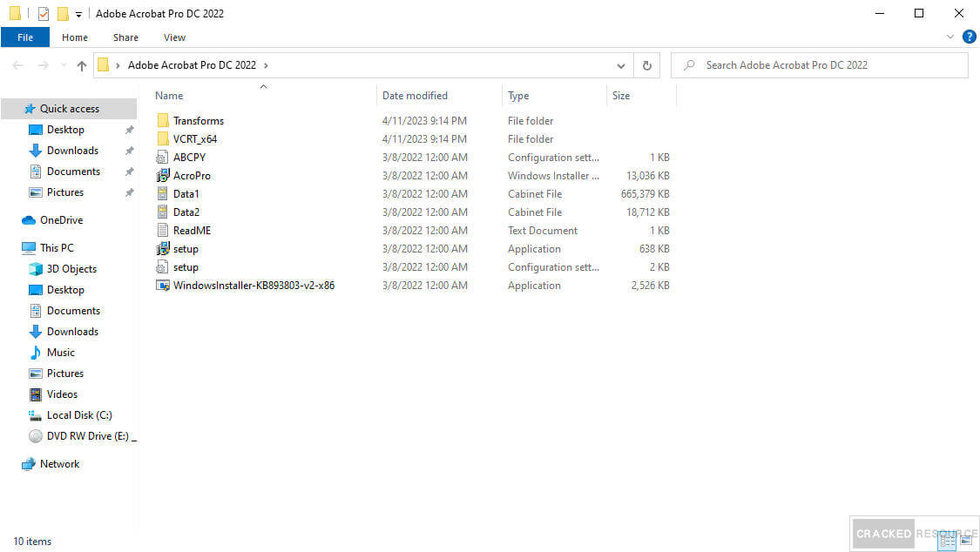Open the Quick access star icon
980x552 pixels.
[x=30, y=109]
